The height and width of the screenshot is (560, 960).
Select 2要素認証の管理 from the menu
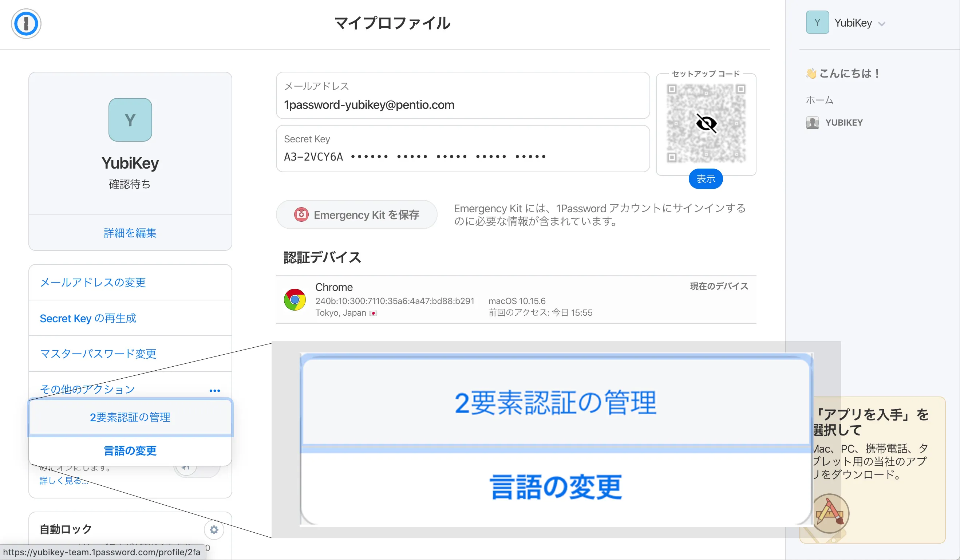(x=130, y=417)
